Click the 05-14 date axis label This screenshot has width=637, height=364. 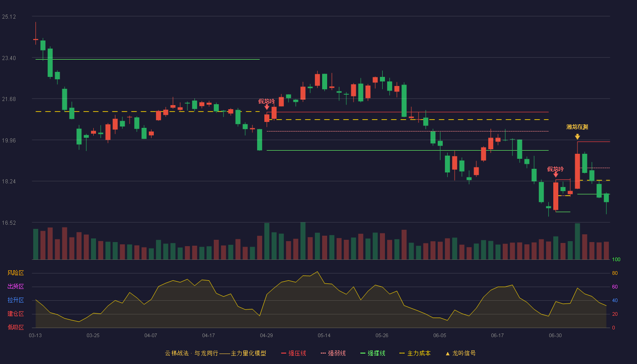pyautogui.click(x=324, y=335)
